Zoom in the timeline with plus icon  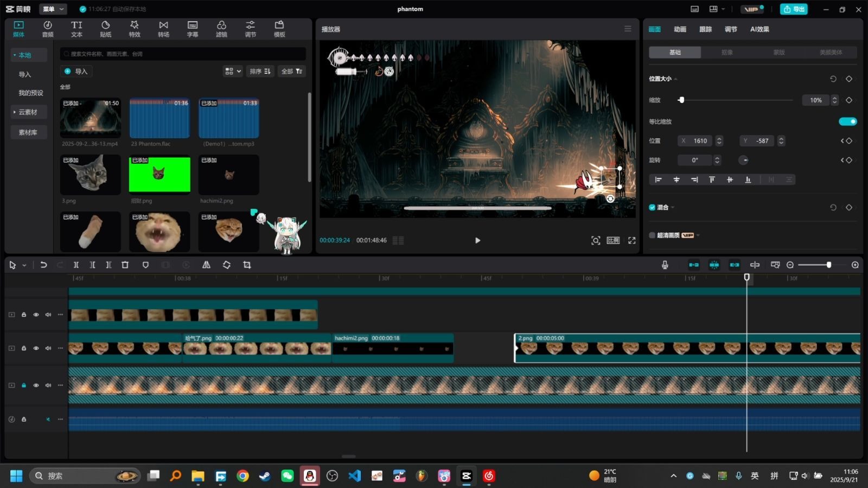pyautogui.click(x=855, y=265)
